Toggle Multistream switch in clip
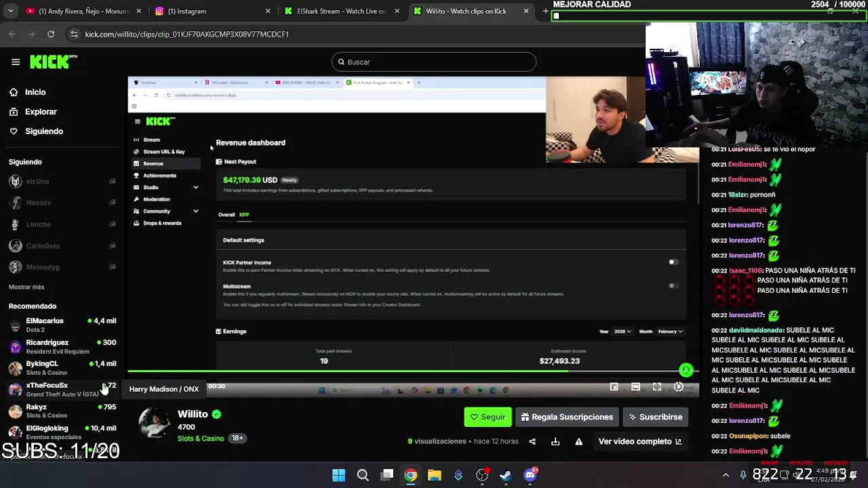Image resolution: width=868 pixels, height=488 pixels. [x=673, y=286]
